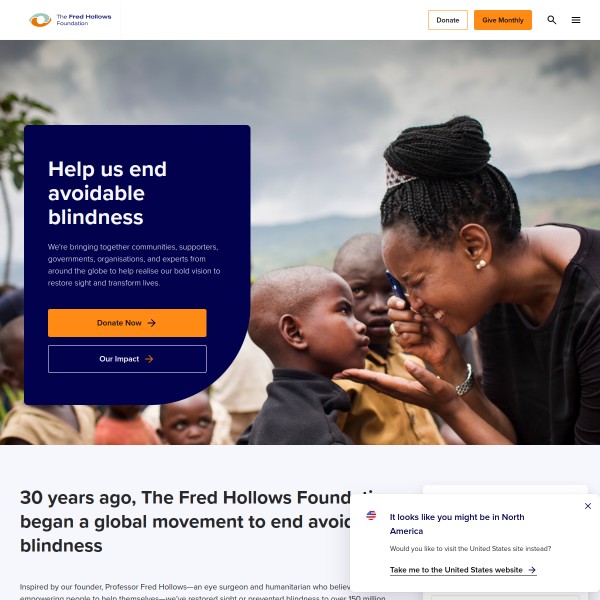600x600 pixels.
Task: Open the search magnifier icon
Action: click(551, 20)
